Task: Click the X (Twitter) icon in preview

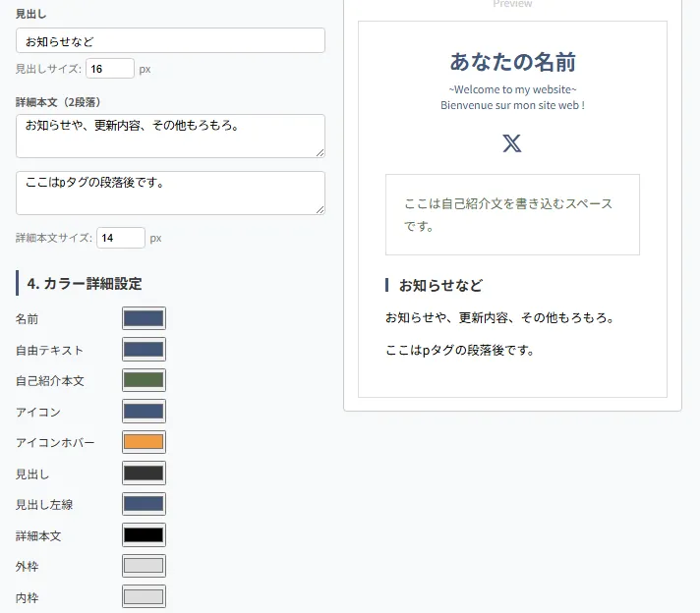Action: pos(512,143)
